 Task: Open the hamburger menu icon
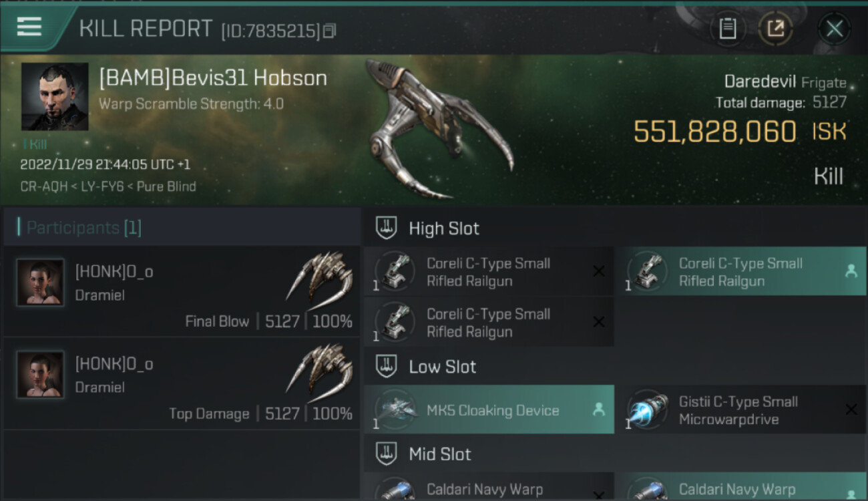point(29,26)
